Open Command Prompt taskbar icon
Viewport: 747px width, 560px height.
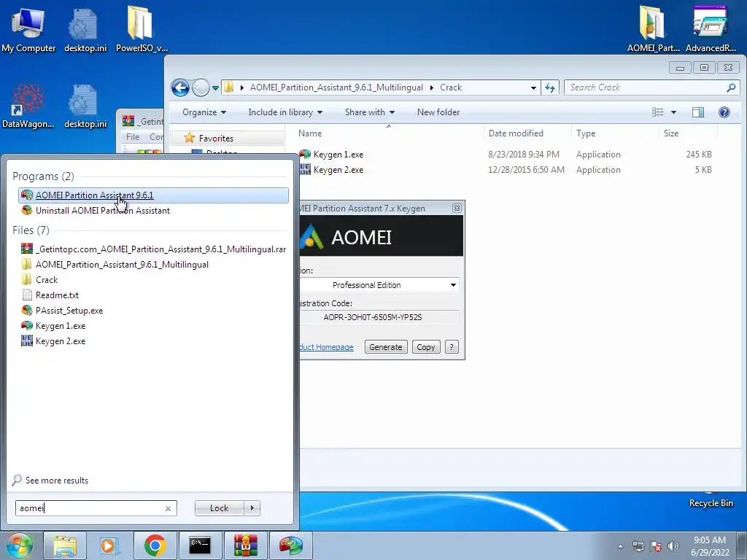[x=200, y=545]
